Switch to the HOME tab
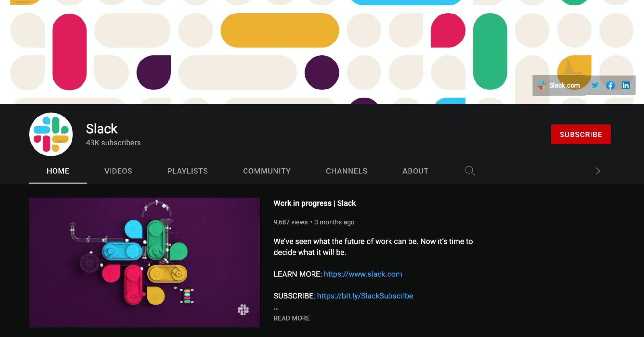This screenshot has height=337, width=644. (58, 171)
